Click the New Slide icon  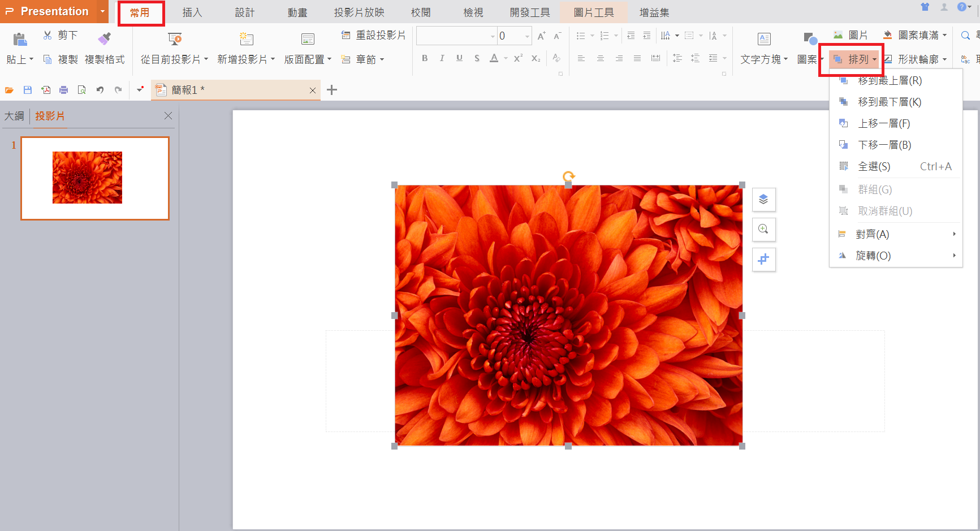pyautogui.click(x=246, y=38)
